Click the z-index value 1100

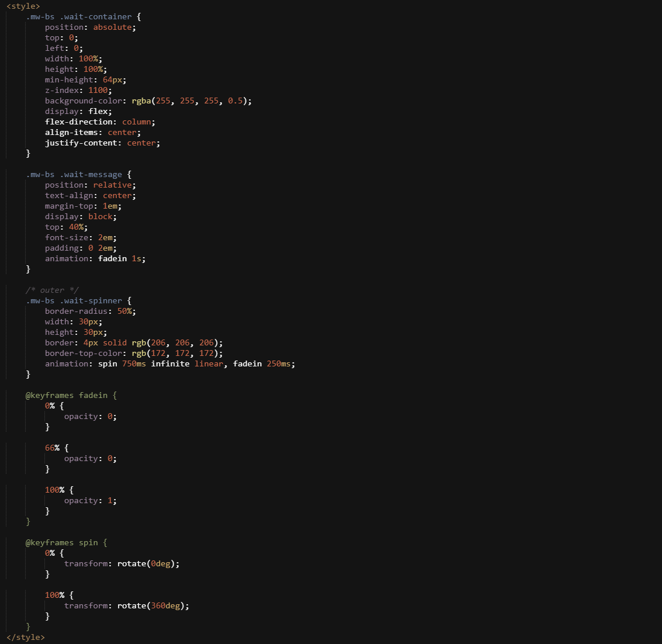(98, 90)
